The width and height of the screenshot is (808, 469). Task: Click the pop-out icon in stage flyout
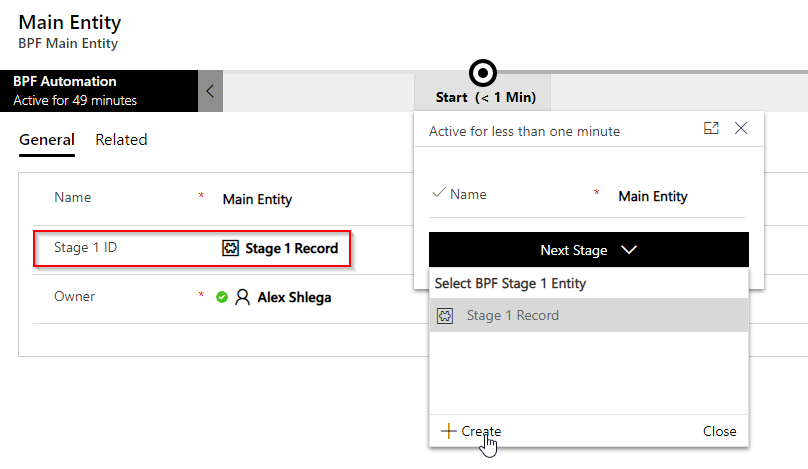click(711, 128)
